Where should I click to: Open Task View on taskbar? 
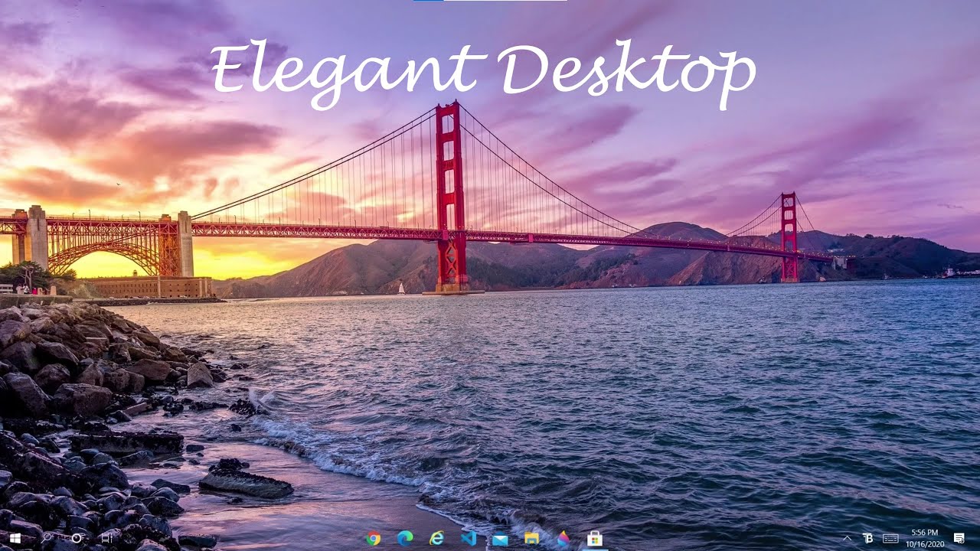click(x=106, y=538)
